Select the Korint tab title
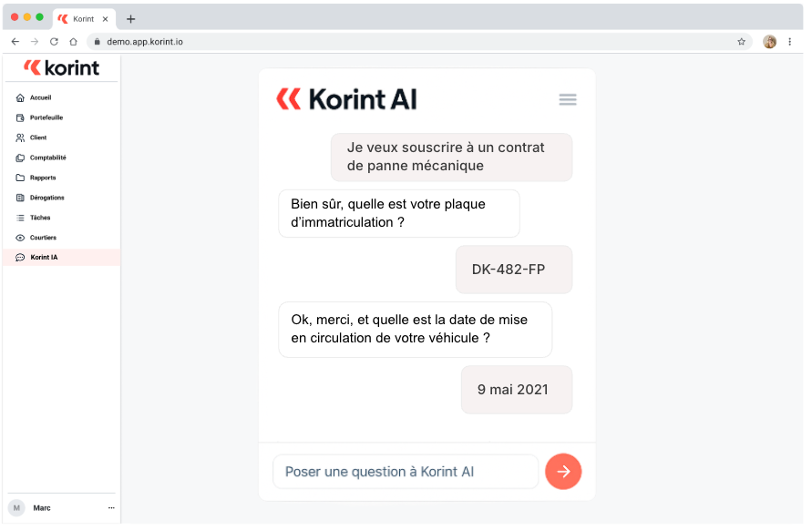 coord(83,19)
